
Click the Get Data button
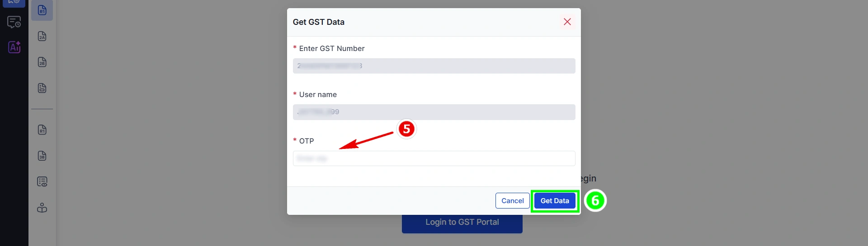555,201
